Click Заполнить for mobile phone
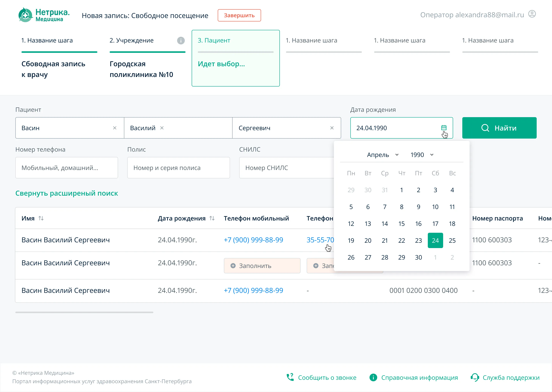The width and height of the screenshot is (552, 392). click(x=262, y=266)
